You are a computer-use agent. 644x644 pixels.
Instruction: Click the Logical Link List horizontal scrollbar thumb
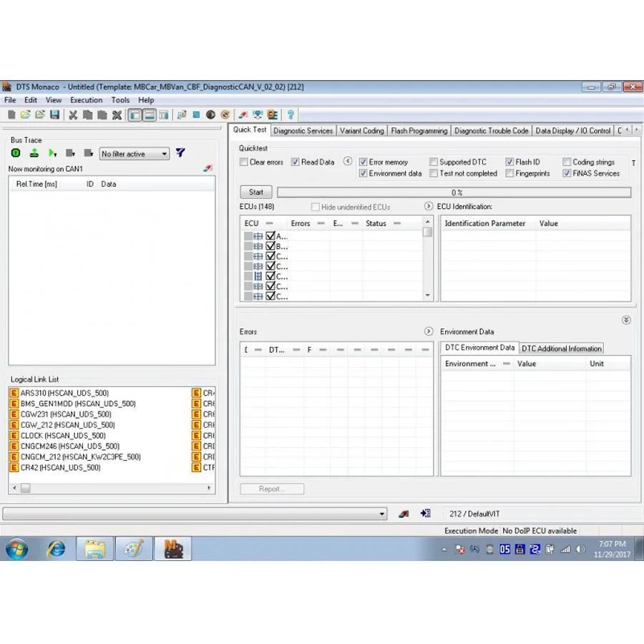click(26, 488)
